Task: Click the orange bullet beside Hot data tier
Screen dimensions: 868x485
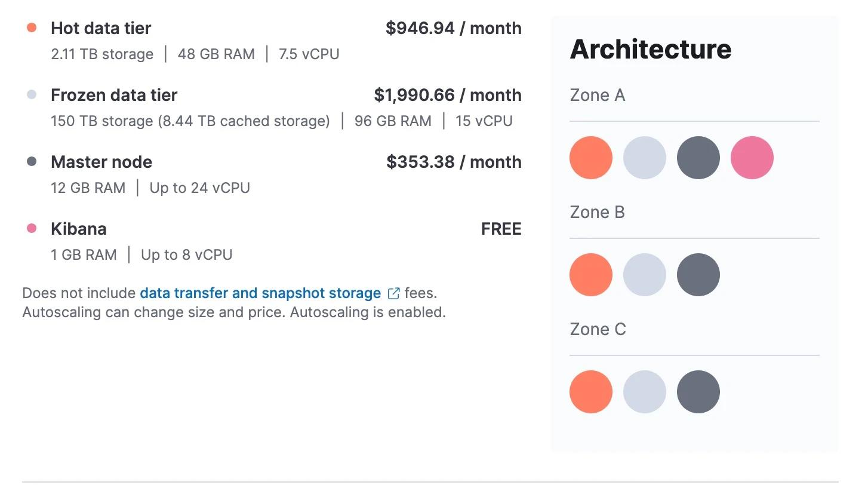Action: click(x=31, y=26)
